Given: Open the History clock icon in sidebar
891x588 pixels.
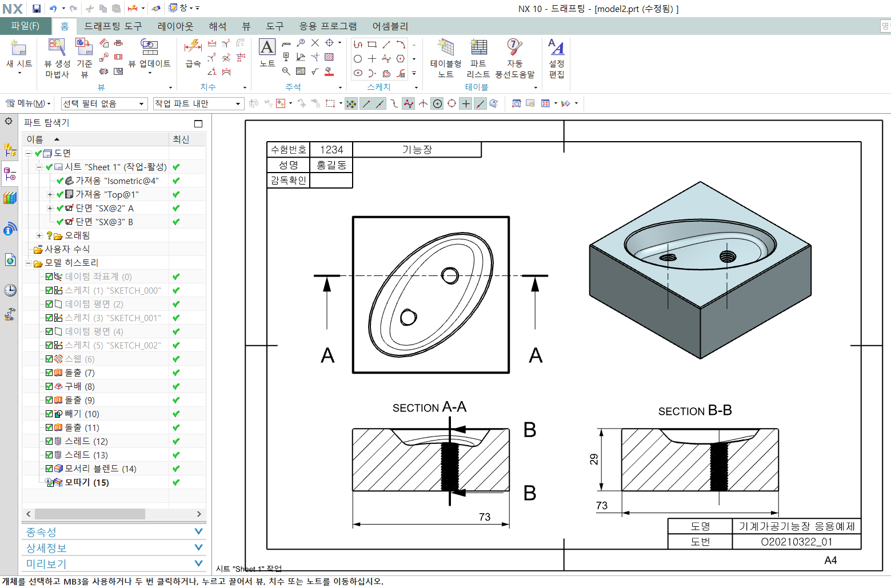Looking at the screenshot, I should pyautogui.click(x=10, y=290).
